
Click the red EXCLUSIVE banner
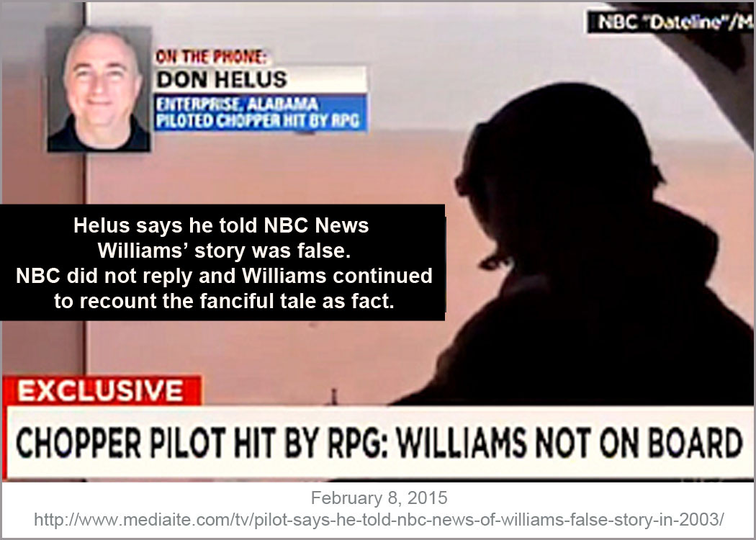pos(102,390)
